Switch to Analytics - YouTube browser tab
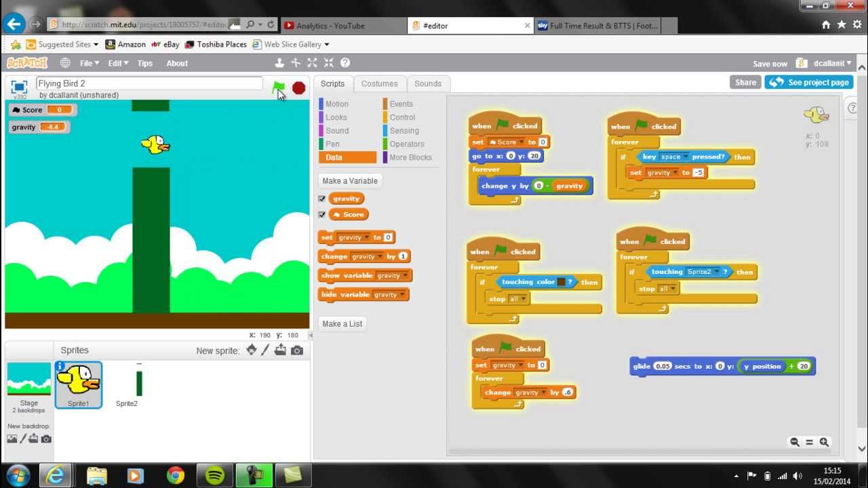 click(343, 25)
